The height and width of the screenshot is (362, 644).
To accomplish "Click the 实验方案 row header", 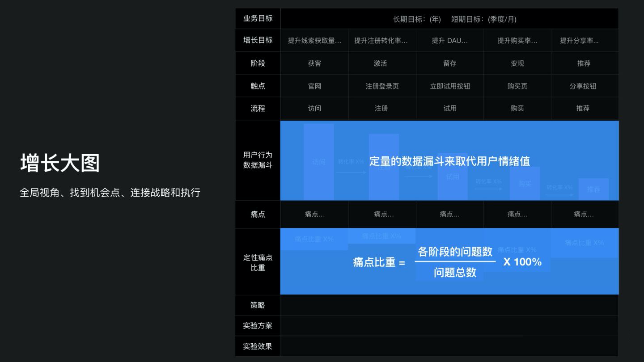I will 257,325.
